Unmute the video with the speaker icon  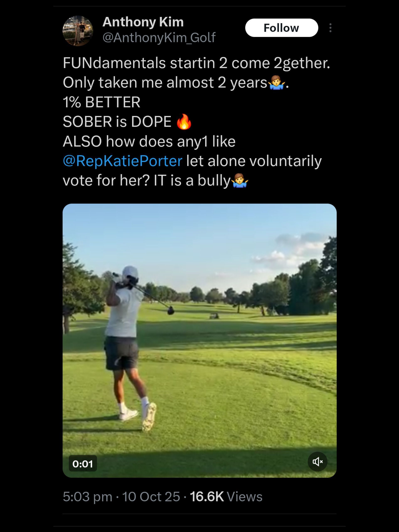pos(318,462)
